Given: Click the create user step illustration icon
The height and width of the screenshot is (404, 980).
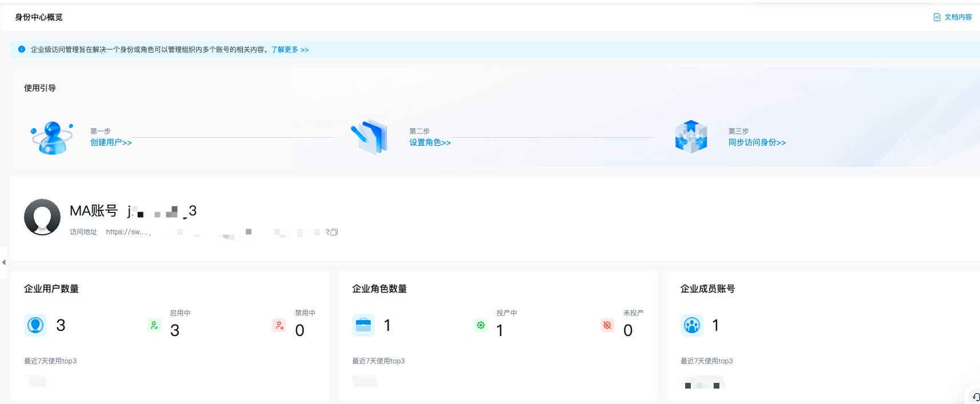Looking at the screenshot, I should pyautogui.click(x=51, y=138).
